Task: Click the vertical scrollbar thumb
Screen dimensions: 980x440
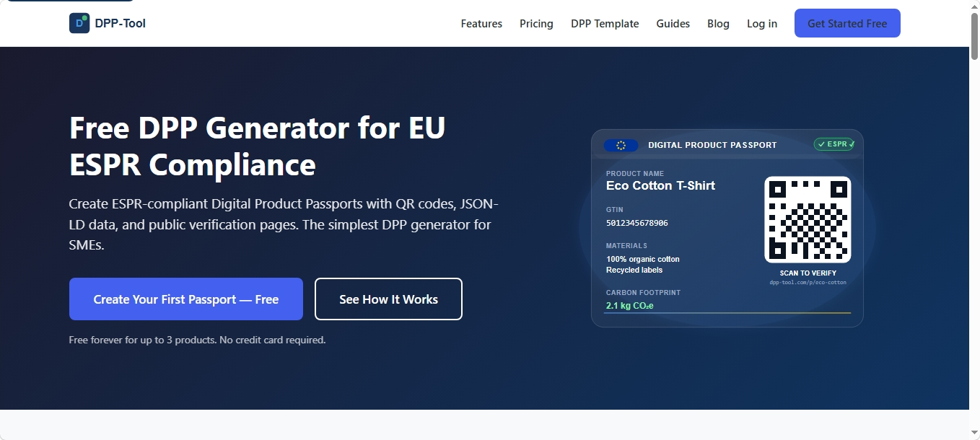Action: point(974,36)
